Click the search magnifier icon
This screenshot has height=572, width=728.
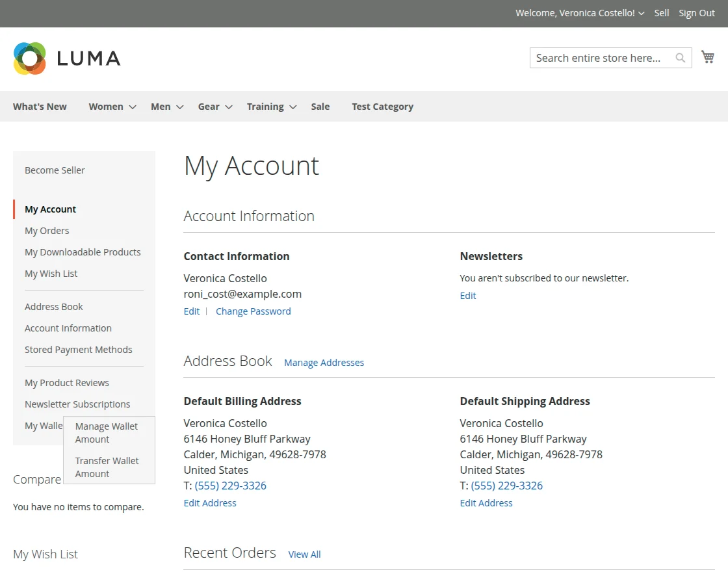click(x=681, y=58)
